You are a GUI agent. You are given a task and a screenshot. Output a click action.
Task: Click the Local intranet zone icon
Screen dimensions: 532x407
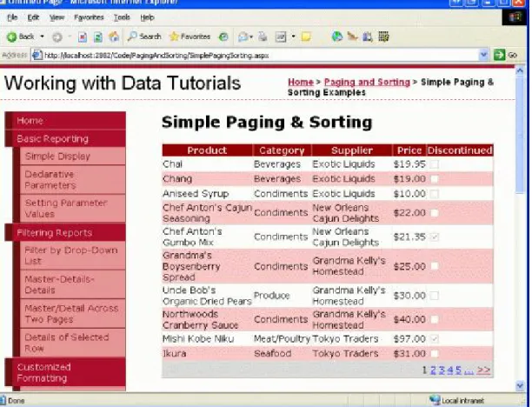(435, 400)
